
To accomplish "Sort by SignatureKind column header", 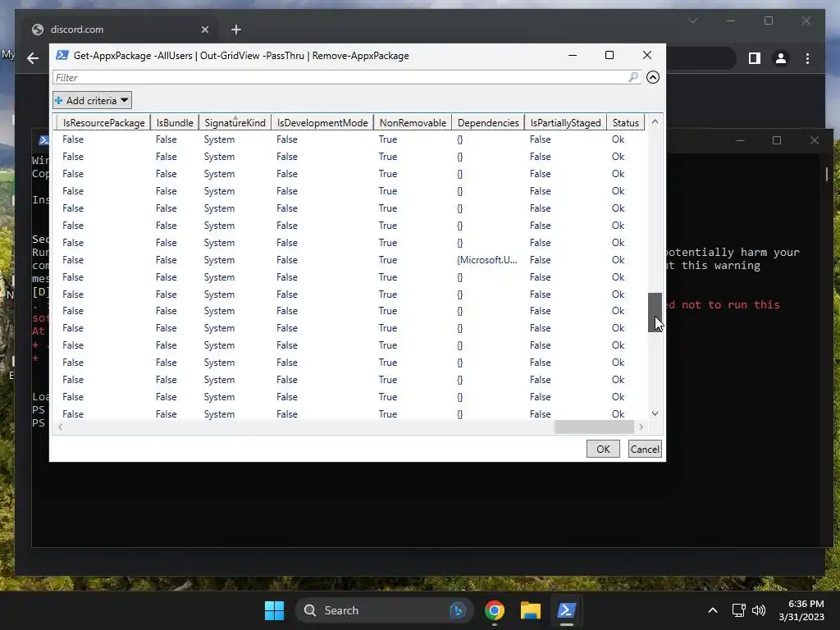I will tap(235, 123).
